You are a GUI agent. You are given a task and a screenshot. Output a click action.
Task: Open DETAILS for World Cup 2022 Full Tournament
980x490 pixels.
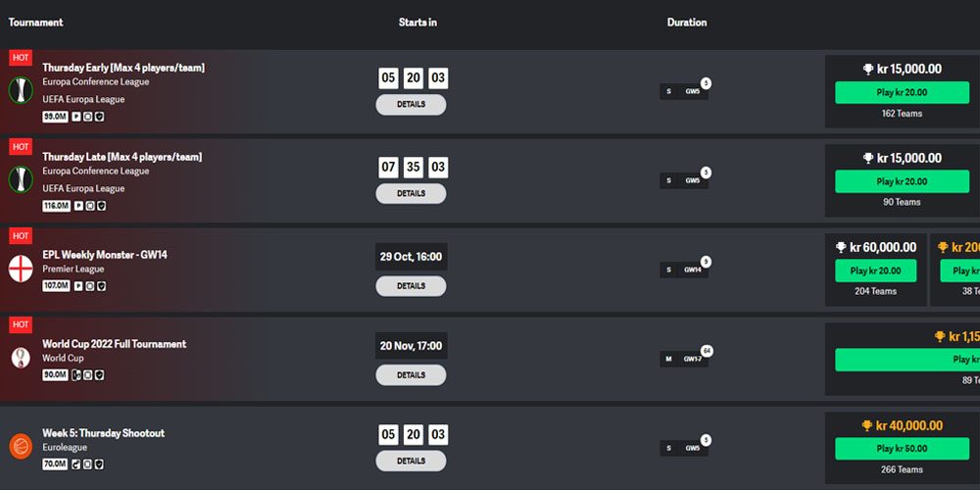coord(411,375)
